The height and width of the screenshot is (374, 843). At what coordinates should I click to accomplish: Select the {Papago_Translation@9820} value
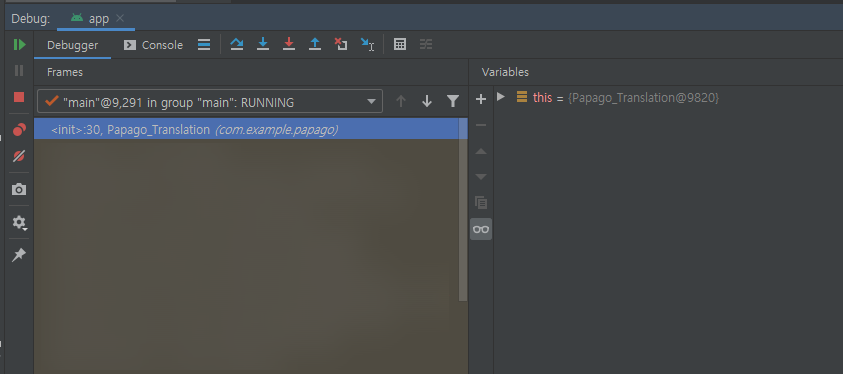coord(643,98)
